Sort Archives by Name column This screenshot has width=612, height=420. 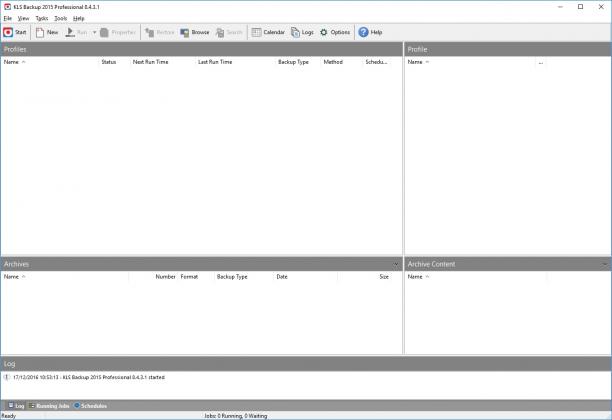(x=65, y=277)
